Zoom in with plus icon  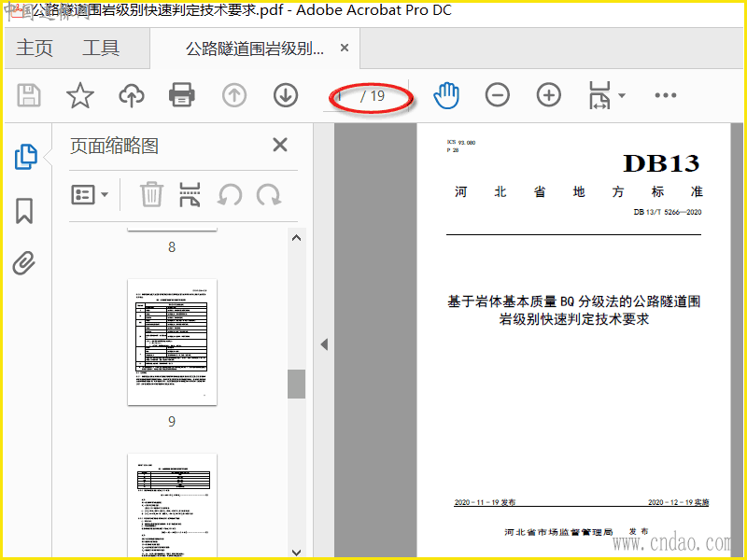click(x=549, y=95)
